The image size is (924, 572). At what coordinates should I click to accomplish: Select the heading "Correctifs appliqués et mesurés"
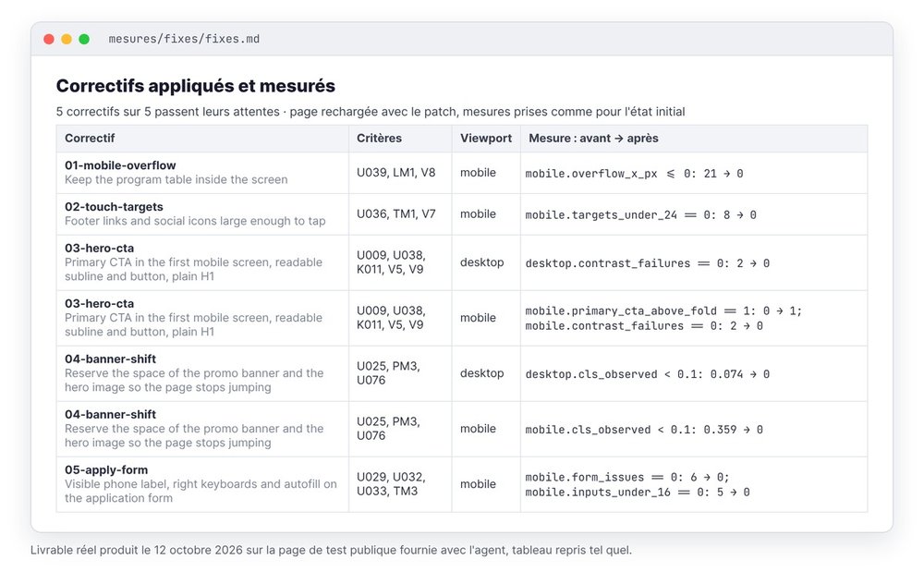point(196,86)
